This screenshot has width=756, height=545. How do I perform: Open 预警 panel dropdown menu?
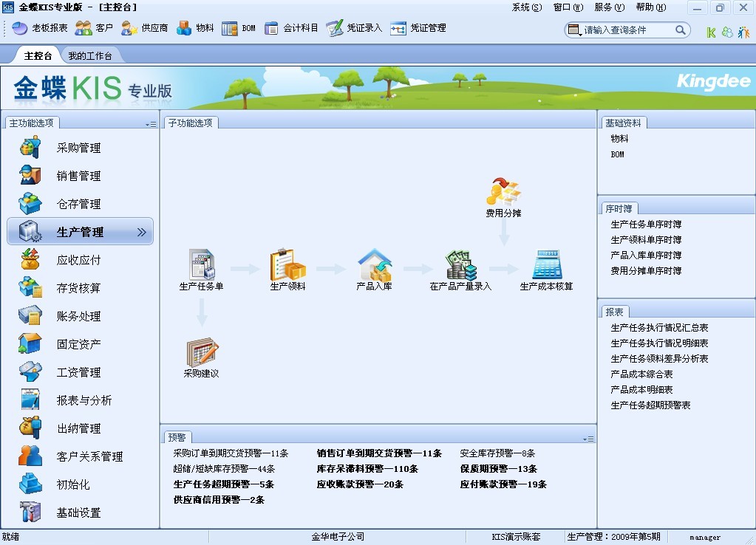pyautogui.click(x=588, y=439)
